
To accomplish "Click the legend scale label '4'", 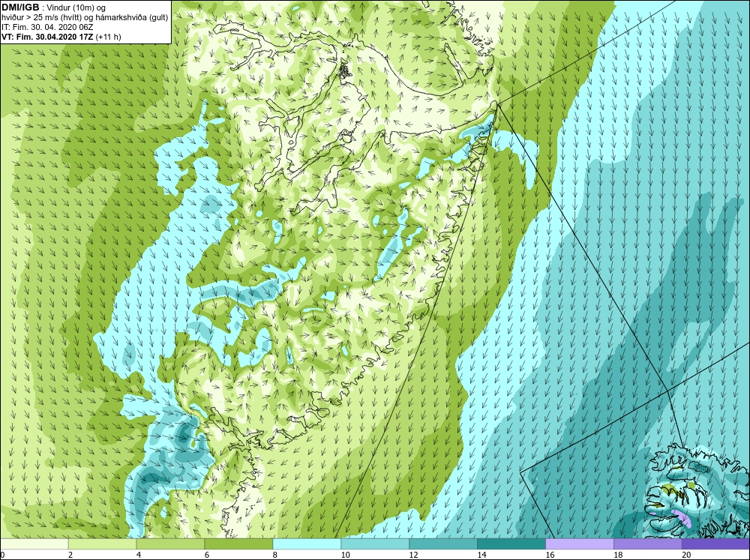I will (139, 555).
